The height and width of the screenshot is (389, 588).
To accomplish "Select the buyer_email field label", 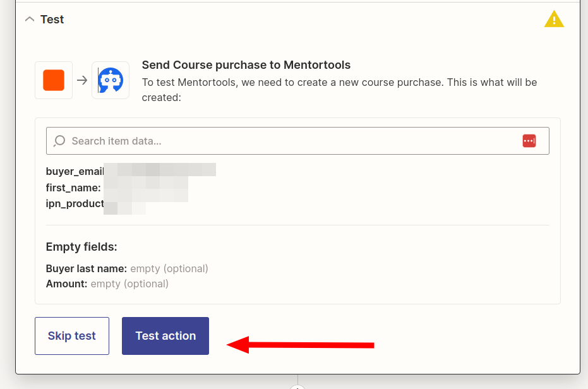I will 75,171.
